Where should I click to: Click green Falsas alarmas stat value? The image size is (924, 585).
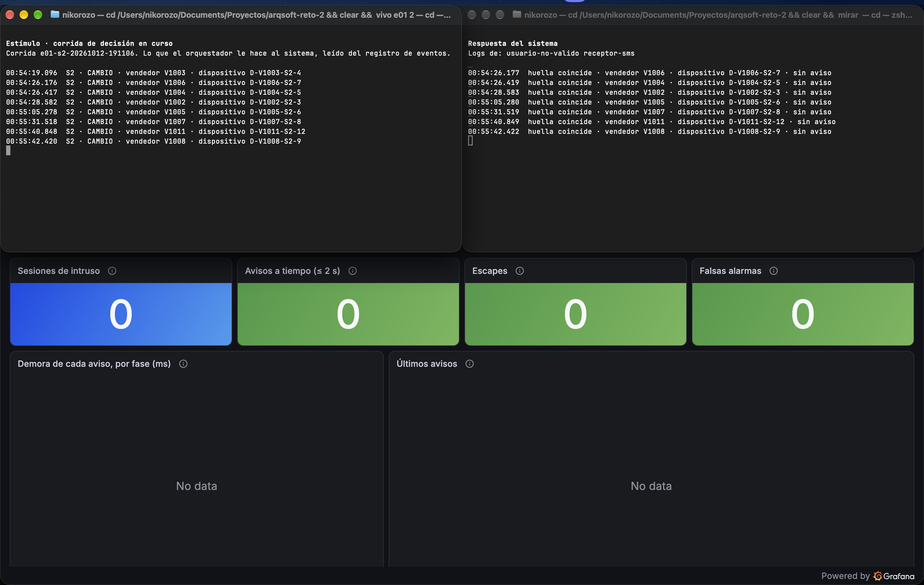click(x=803, y=315)
